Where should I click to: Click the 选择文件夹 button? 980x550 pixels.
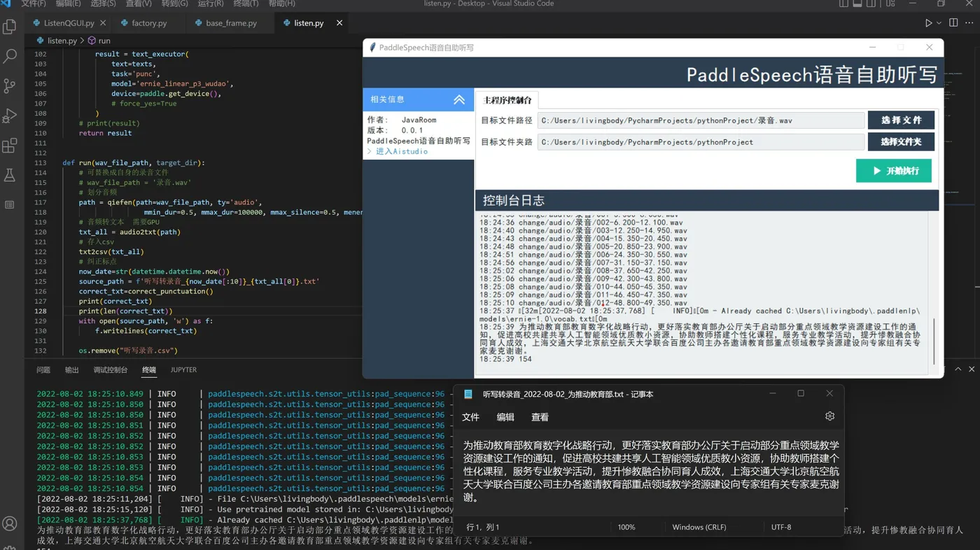click(x=901, y=142)
